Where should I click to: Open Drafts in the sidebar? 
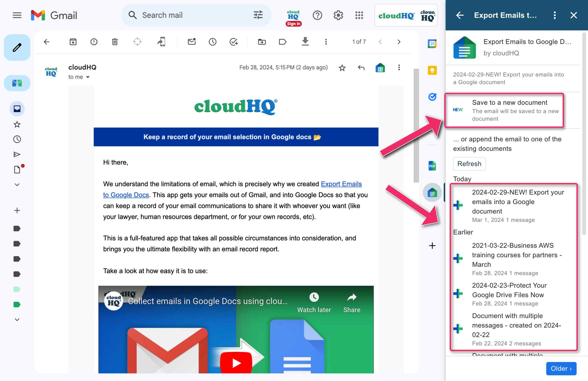pyautogui.click(x=17, y=170)
